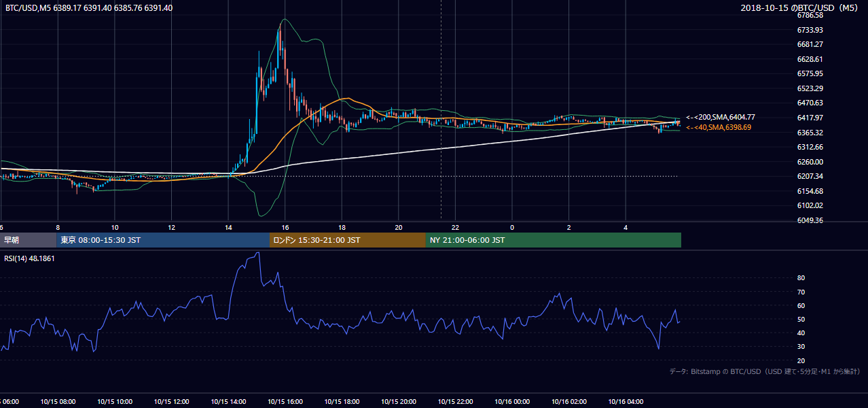Click the RSI scale value 30
The width and height of the screenshot is (868, 408).
click(x=801, y=347)
